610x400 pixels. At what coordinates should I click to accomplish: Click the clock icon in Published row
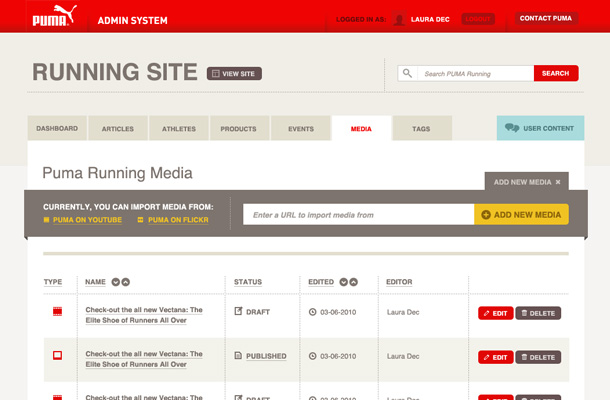(312, 356)
